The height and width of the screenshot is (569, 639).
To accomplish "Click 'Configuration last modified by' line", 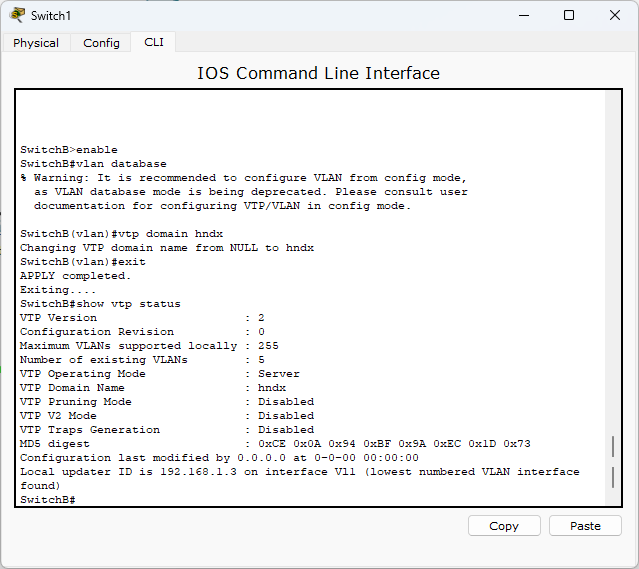I will tap(219, 458).
